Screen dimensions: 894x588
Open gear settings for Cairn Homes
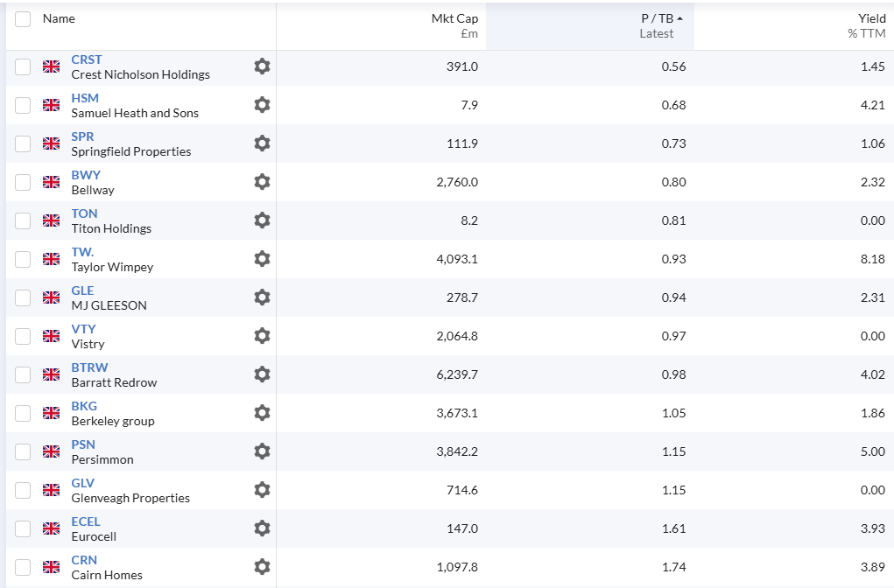[x=262, y=567]
